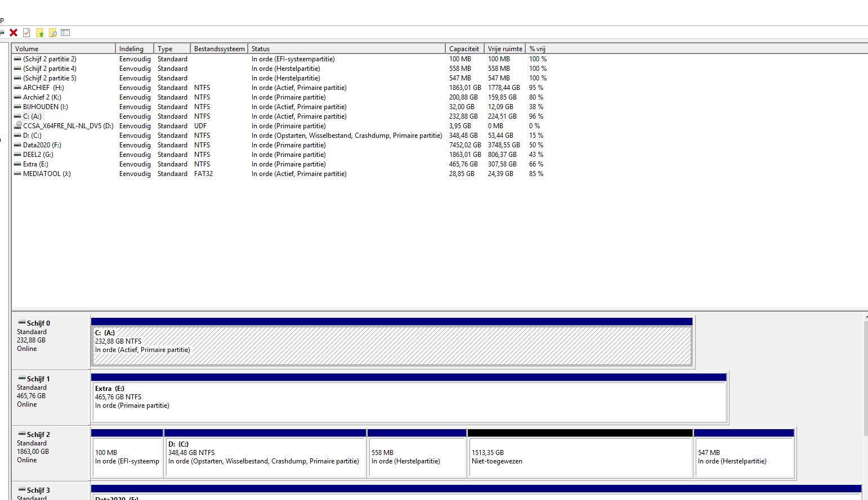Click the Schijf 0 disk label panel
Image resolution: width=868 pixels, height=500 pixels.
[x=51, y=342]
